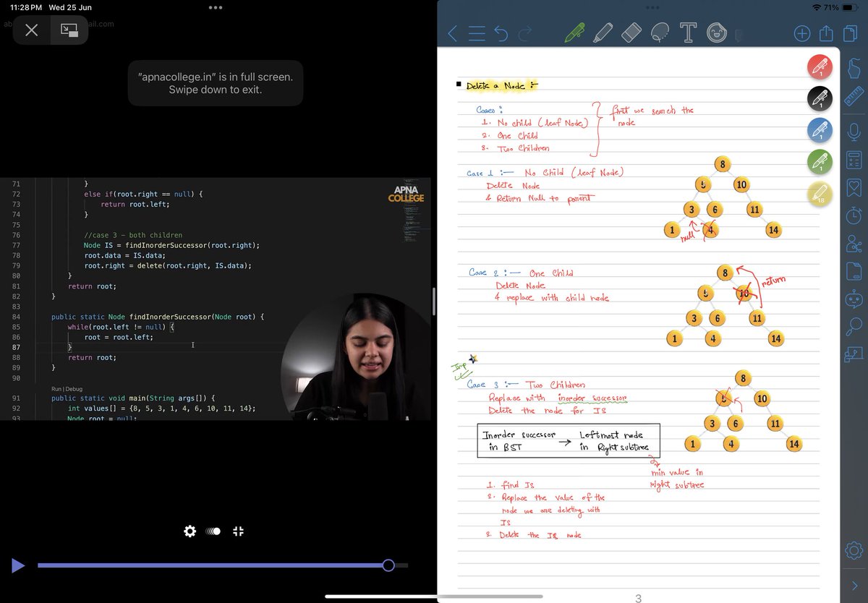Viewport: 868px width, 603px height.
Task: Start audio recording with microphone icon
Action: (854, 131)
